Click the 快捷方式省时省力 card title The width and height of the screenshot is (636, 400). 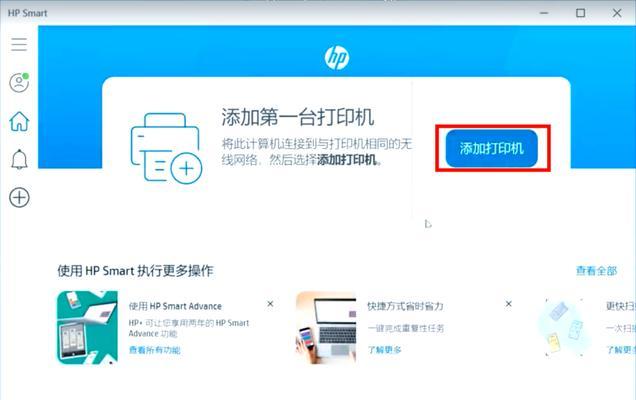405,306
